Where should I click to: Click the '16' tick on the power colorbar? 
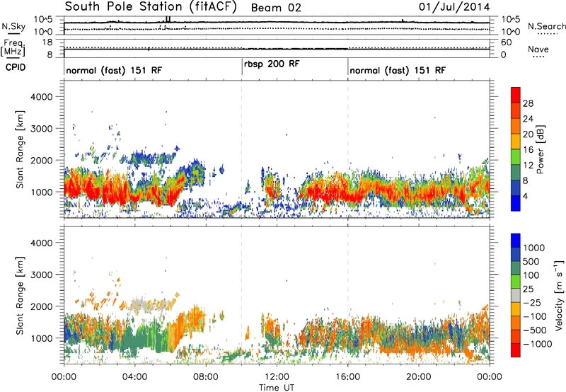click(x=528, y=150)
